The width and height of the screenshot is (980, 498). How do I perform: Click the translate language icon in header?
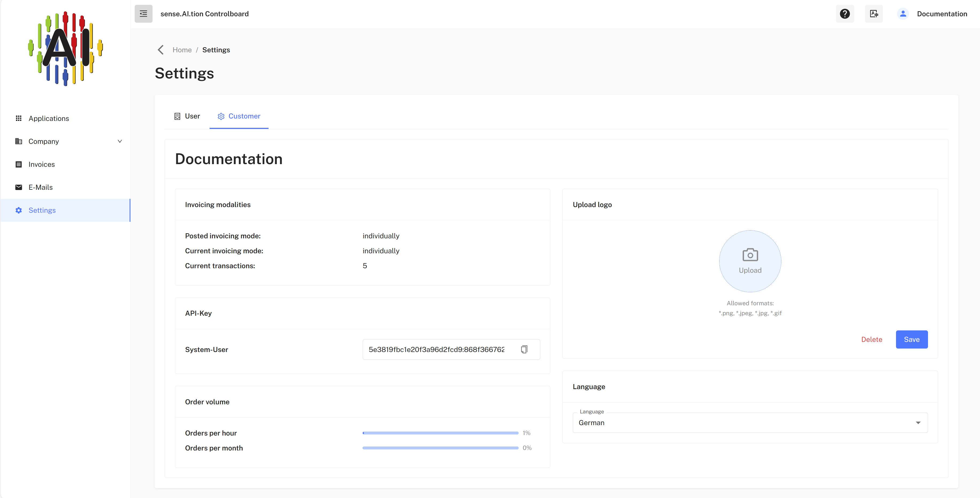pyautogui.click(x=874, y=14)
